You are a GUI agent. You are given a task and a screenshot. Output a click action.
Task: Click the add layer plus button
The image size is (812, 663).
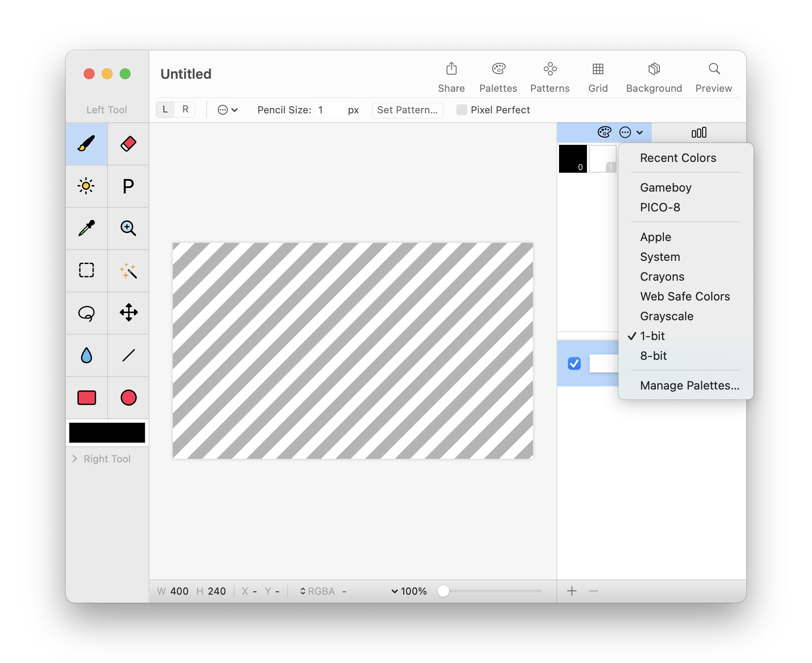tap(572, 591)
